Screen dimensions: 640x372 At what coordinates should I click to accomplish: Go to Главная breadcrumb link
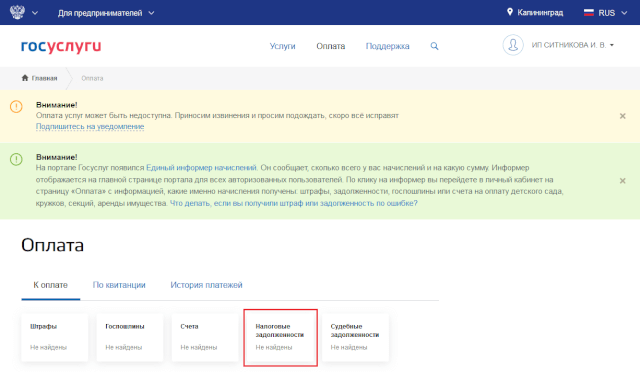[44, 78]
